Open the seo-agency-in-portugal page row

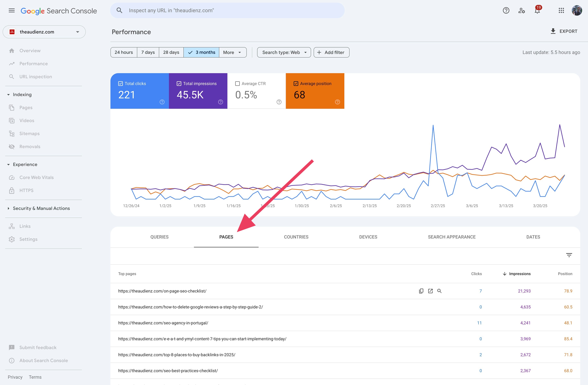click(345, 323)
